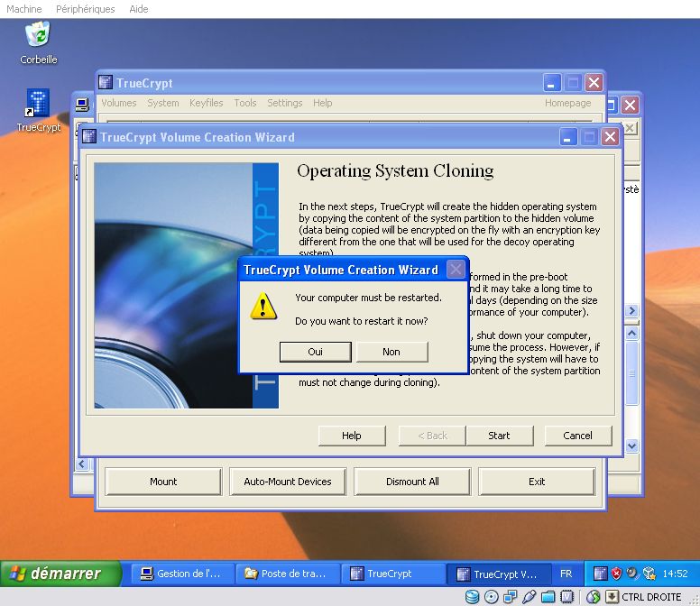Click the VirtualBox virtualization V status icon

pos(567,597)
